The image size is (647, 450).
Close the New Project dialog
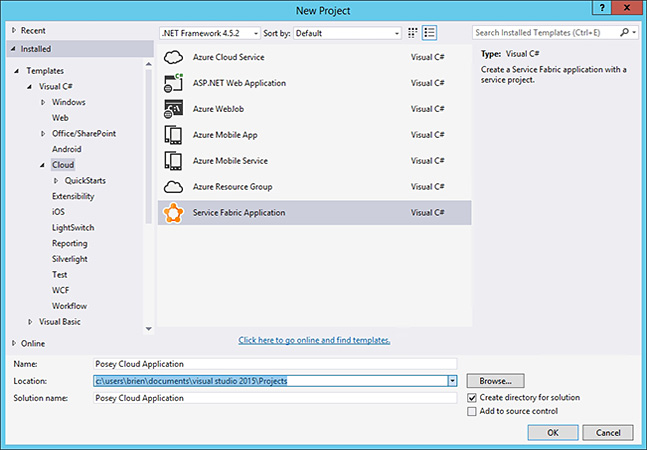[627, 8]
